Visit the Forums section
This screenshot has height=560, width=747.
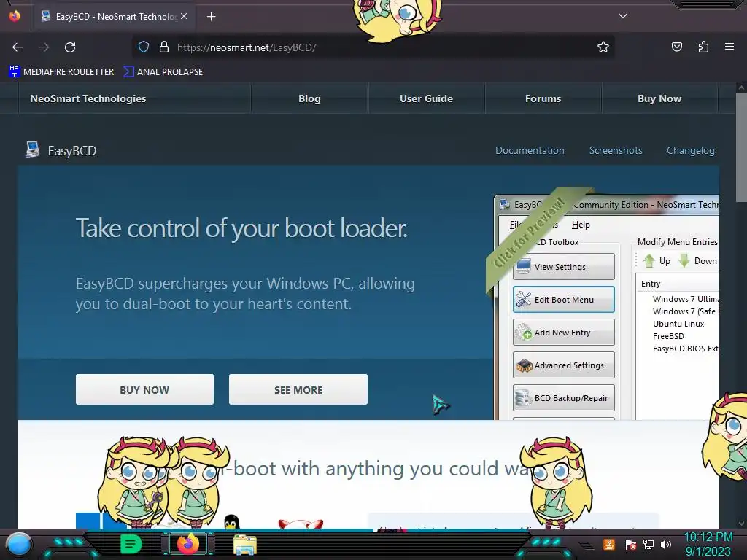pyautogui.click(x=543, y=98)
